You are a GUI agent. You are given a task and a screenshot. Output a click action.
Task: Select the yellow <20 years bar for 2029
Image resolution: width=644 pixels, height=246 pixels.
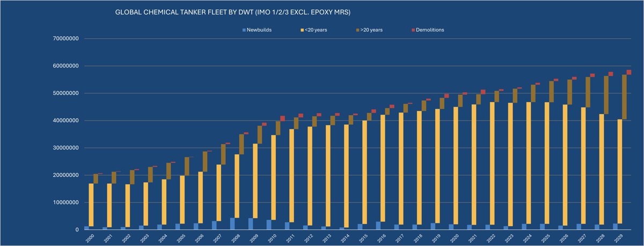(x=620, y=172)
